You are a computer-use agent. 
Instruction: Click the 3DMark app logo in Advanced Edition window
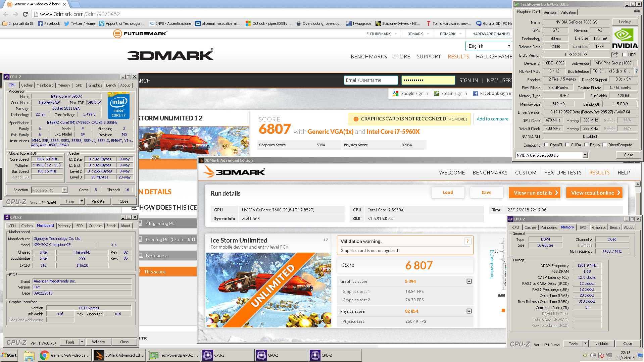[x=234, y=172]
